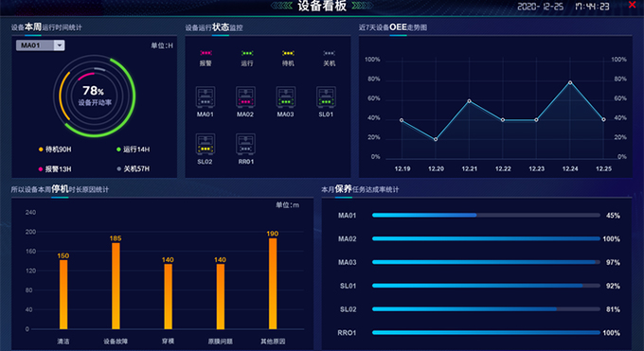
Task: Click the 45% value for MA01
Action: pyautogui.click(x=613, y=216)
